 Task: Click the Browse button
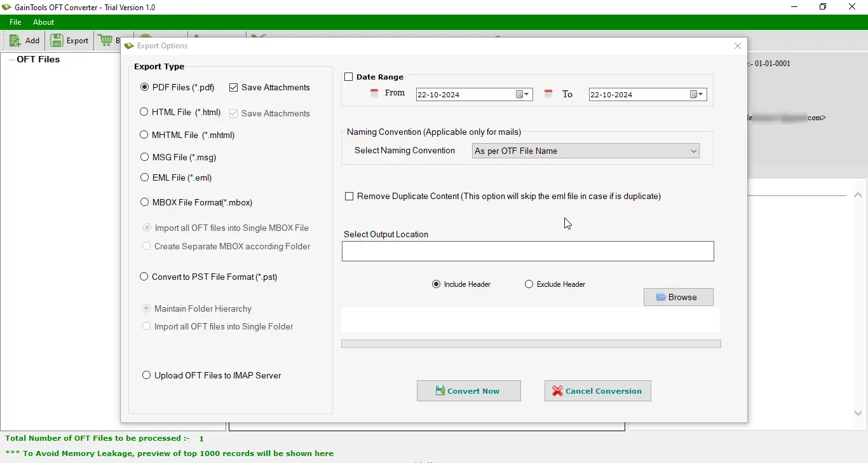tap(678, 297)
